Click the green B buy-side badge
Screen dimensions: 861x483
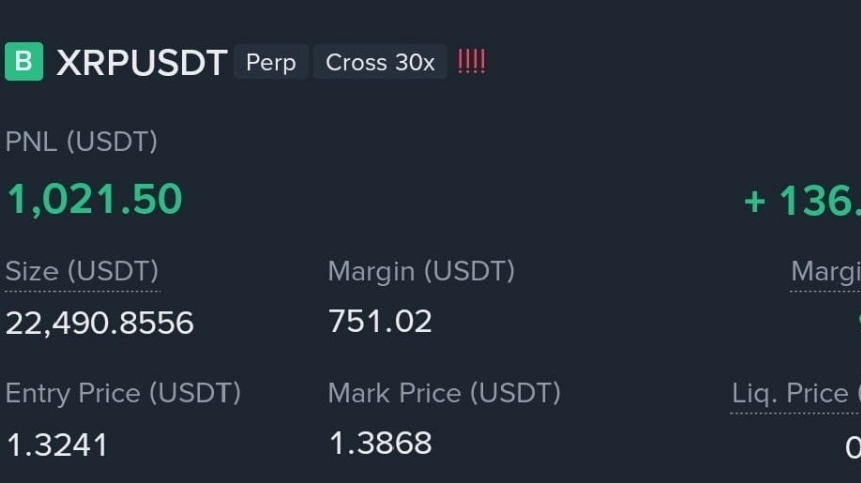(x=24, y=62)
